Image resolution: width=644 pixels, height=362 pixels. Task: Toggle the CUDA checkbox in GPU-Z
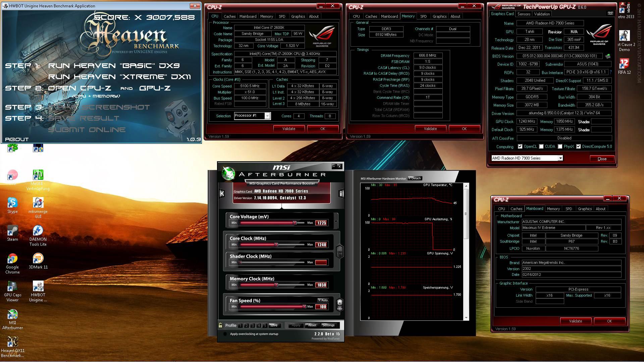pyautogui.click(x=541, y=146)
